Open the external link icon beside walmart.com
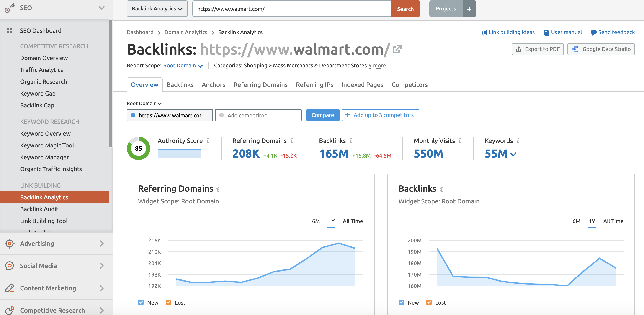Viewport: 644px width, 315px height. pyautogui.click(x=397, y=49)
